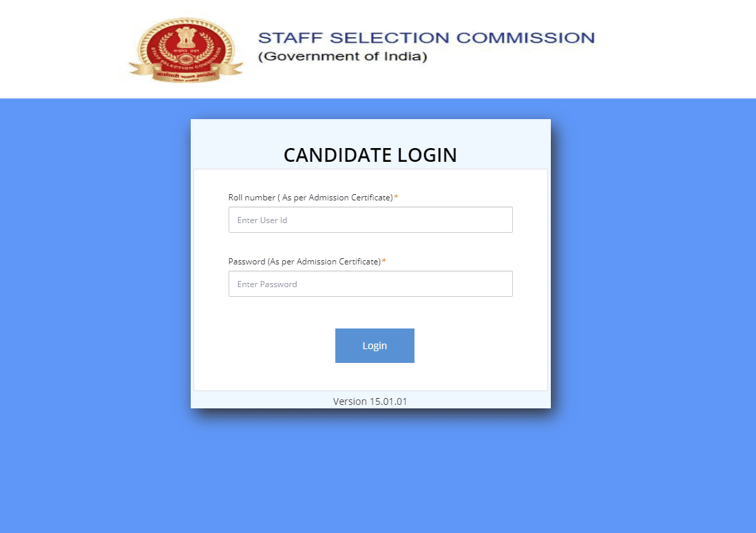This screenshot has height=533, width=756.
Task: Click the orange asterisk beside Roll number
Action: [397, 198]
